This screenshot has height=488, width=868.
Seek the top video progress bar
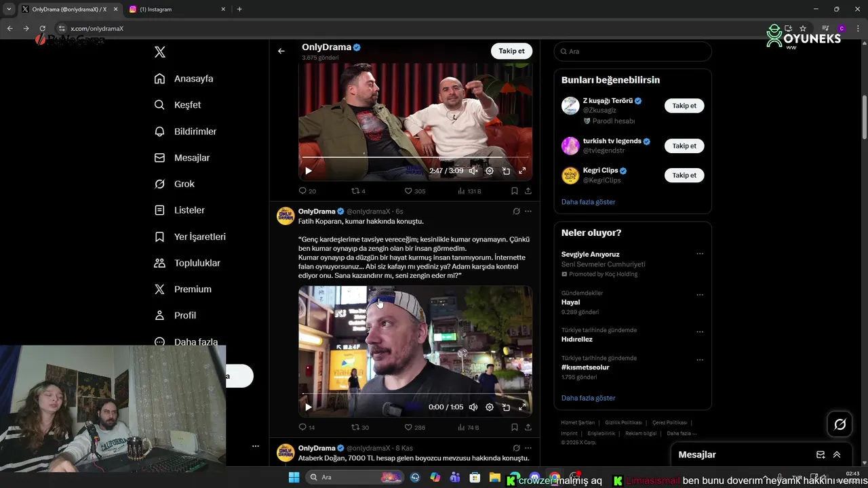(415, 157)
